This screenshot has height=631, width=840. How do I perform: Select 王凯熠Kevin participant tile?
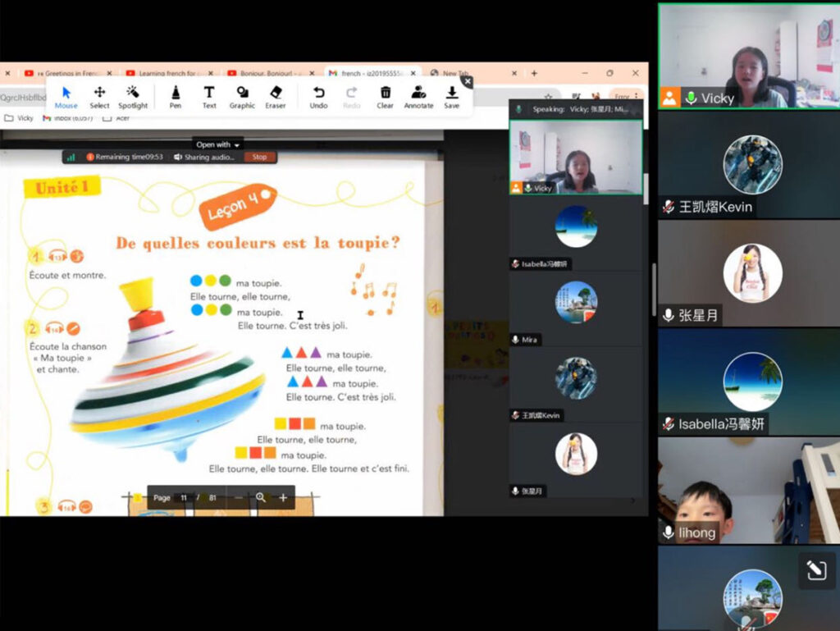749,165
